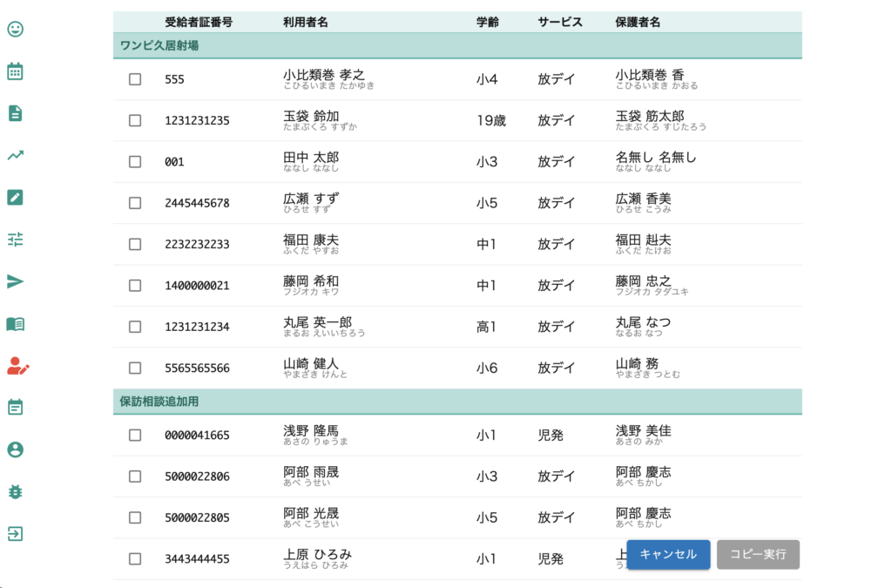Open the open-book icon in sidebar
Image resolution: width=892 pixels, height=588 pixels.
coord(16,324)
